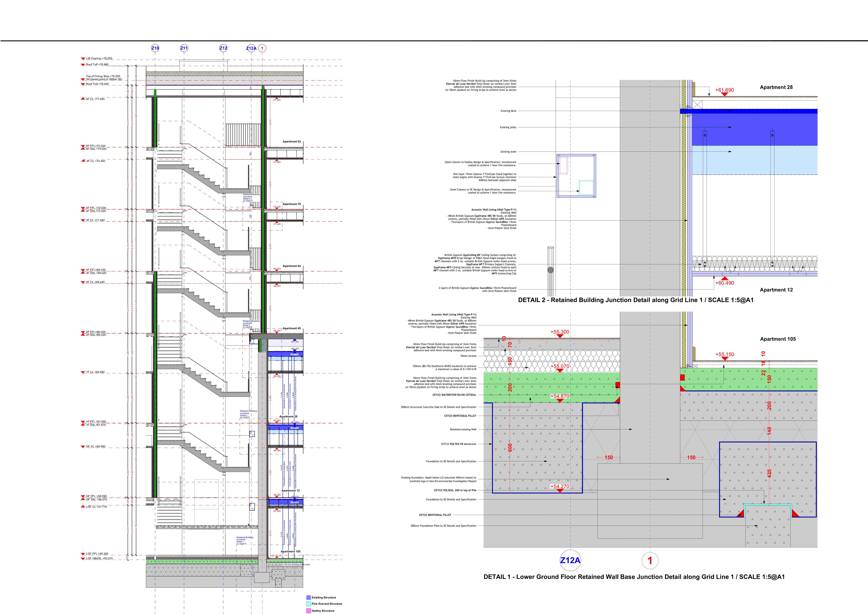Click the Pick Everard Structure cyan legend swatch
Screen dimensions: 868x614
(308, 604)
